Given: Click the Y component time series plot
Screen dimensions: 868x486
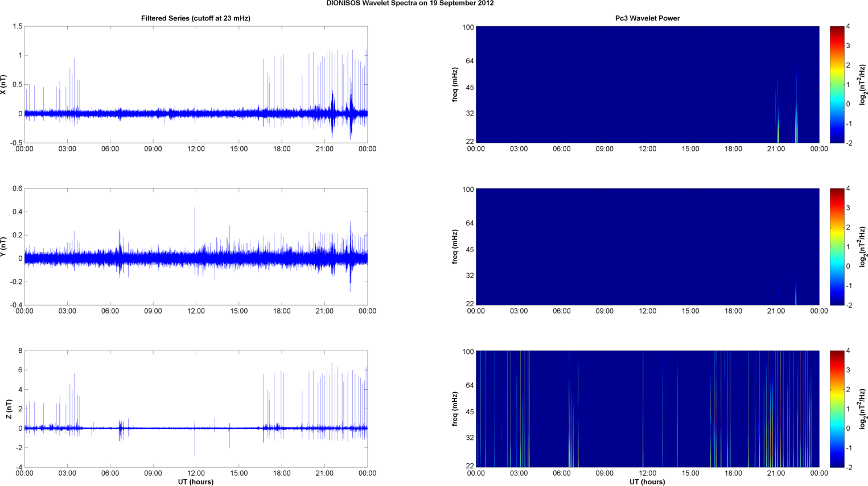Looking at the screenshot, I should click(x=196, y=246).
